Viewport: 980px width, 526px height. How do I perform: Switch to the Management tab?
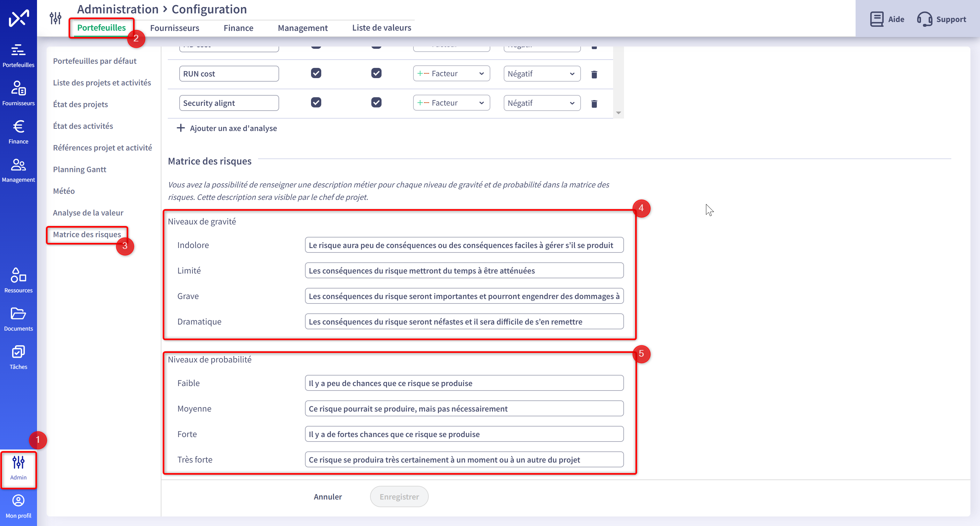pos(303,28)
